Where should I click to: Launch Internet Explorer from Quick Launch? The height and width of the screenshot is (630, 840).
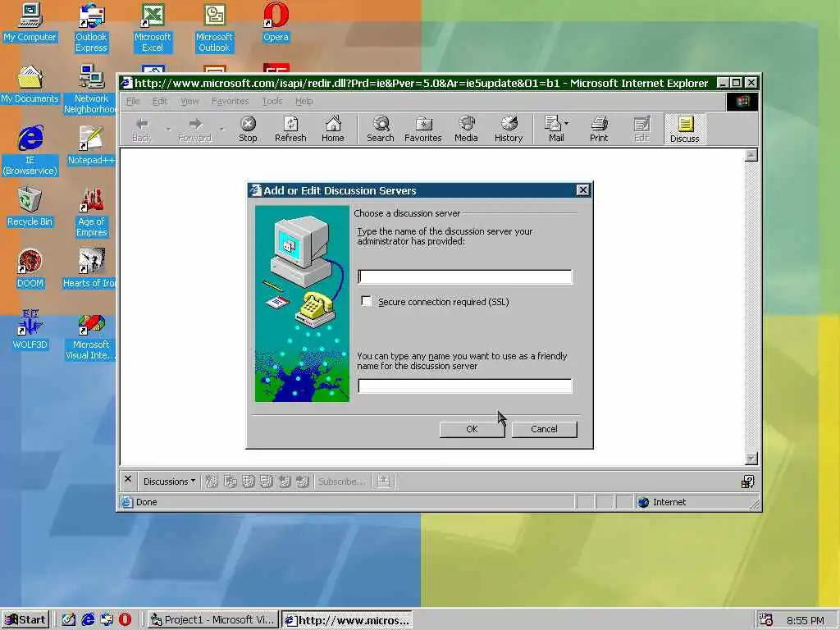(88, 619)
